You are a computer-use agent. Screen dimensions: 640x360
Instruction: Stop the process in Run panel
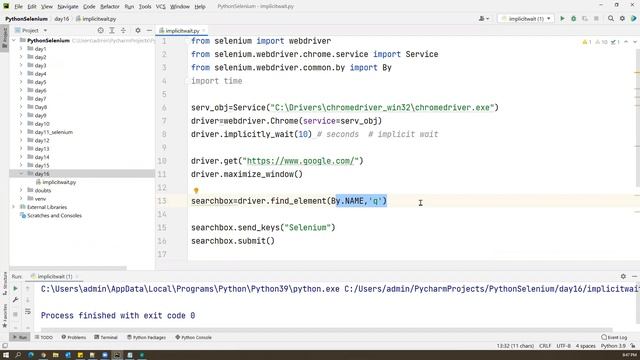tap(16, 314)
